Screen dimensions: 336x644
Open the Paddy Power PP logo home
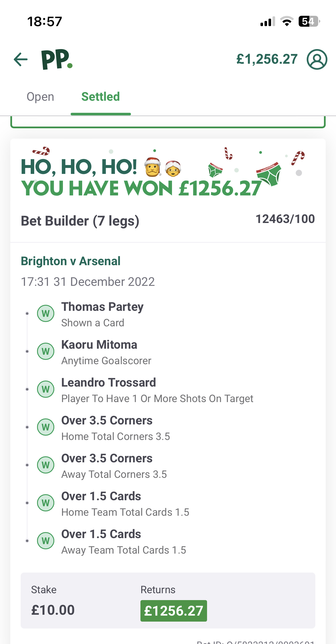point(57,59)
